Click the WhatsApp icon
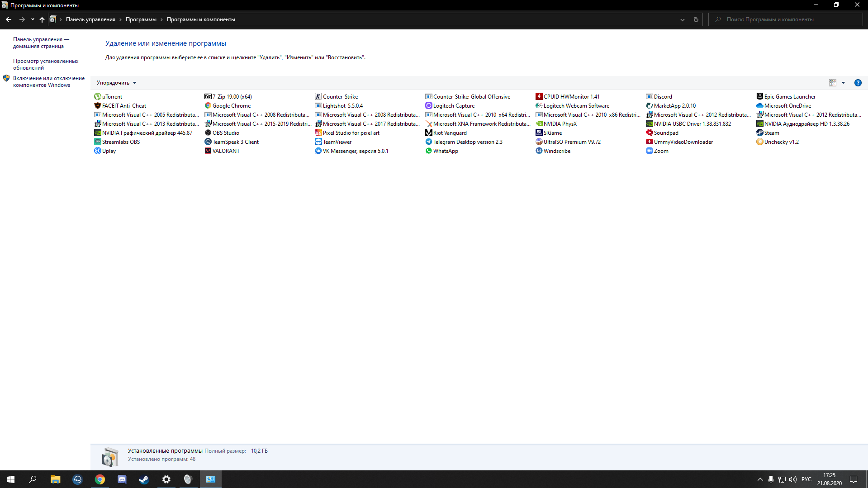 pyautogui.click(x=428, y=151)
